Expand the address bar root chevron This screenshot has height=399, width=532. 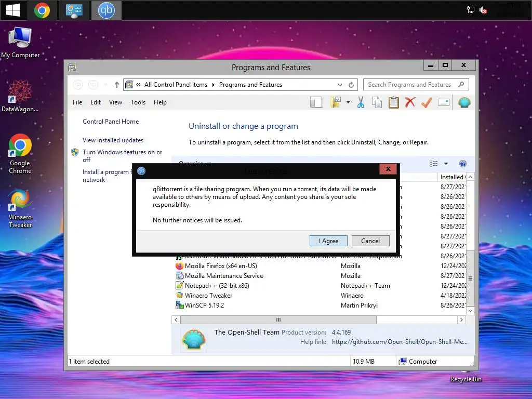click(x=138, y=85)
